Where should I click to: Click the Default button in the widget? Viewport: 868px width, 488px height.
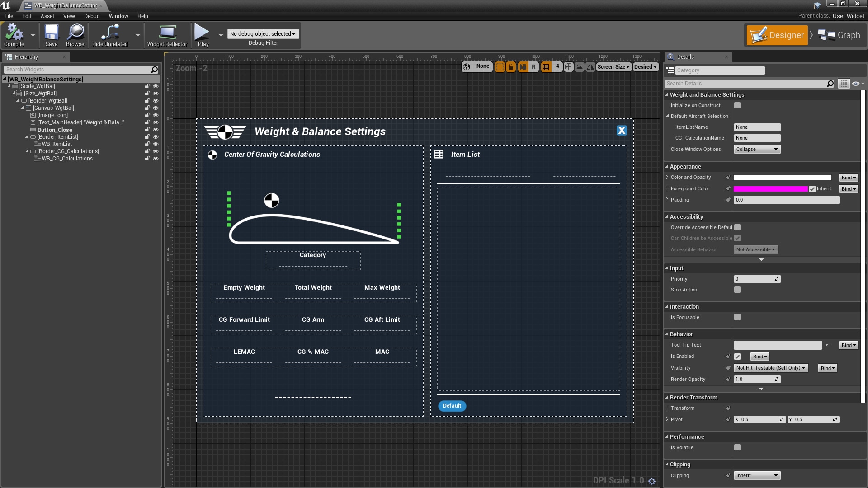click(452, 406)
